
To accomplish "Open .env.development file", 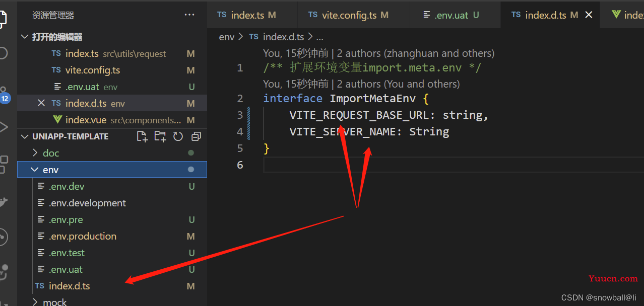I will (112, 203).
